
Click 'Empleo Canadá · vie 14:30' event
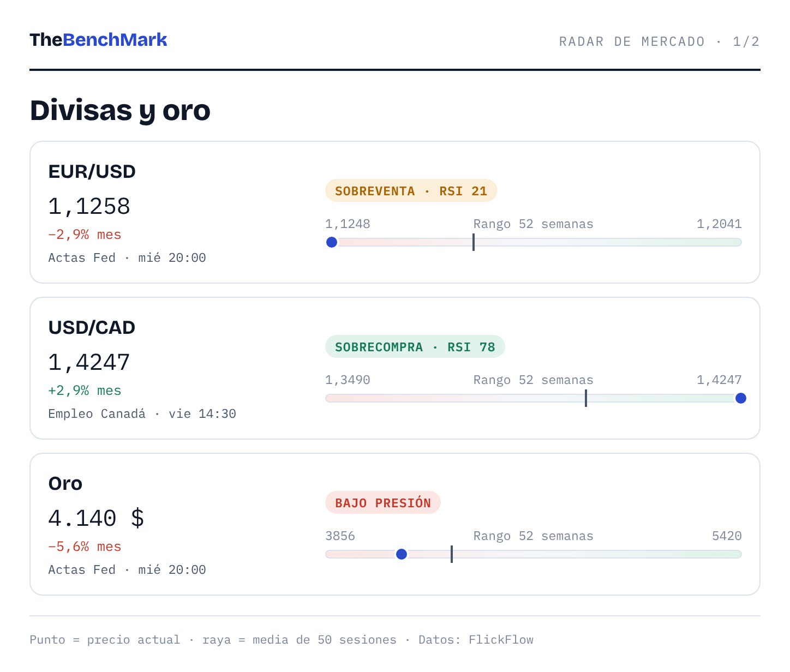point(142,413)
